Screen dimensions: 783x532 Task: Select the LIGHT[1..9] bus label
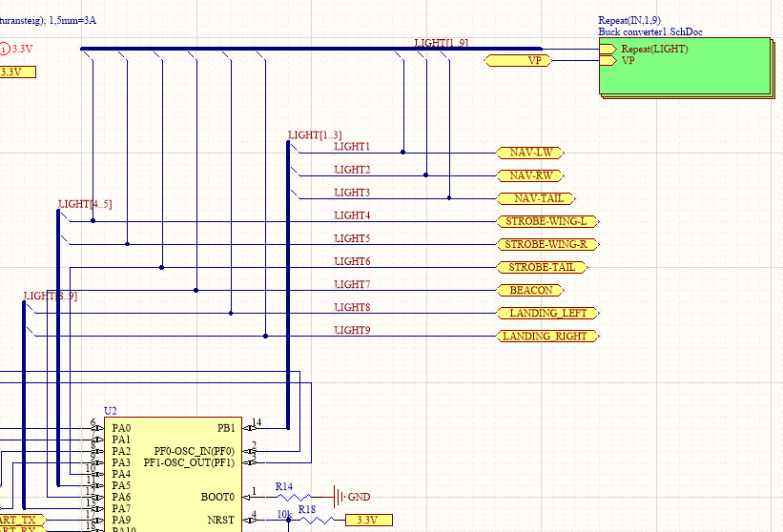pyautogui.click(x=441, y=43)
